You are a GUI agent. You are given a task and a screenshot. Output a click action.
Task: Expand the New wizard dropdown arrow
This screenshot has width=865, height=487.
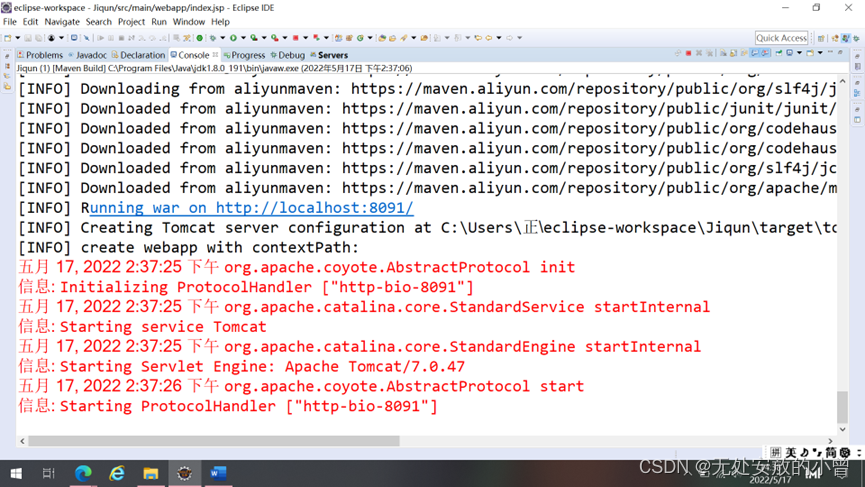18,38
